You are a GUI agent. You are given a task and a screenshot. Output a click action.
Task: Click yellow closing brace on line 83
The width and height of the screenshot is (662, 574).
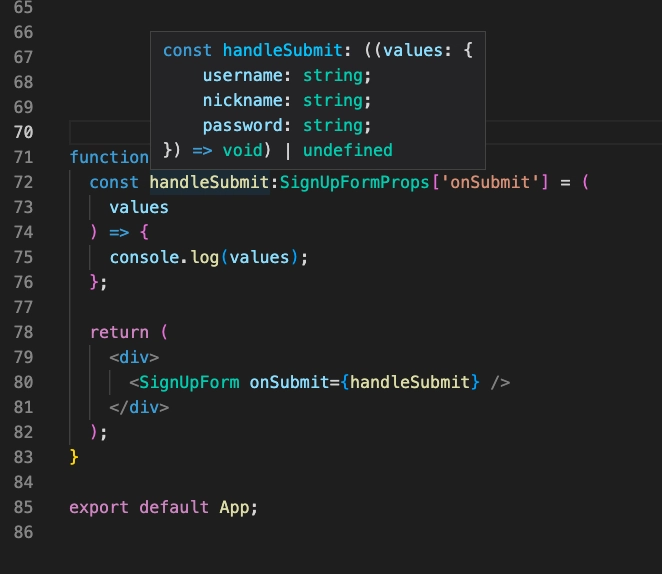(x=74, y=457)
